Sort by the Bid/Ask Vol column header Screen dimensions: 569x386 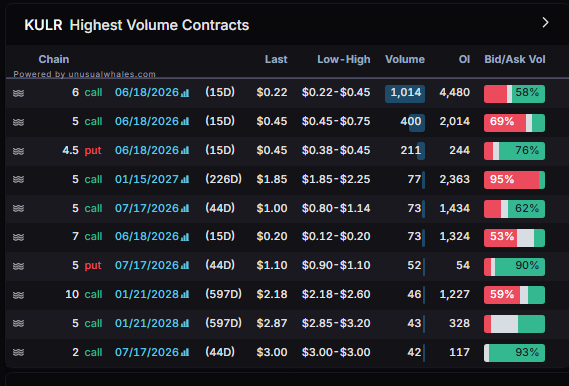pyautogui.click(x=515, y=59)
